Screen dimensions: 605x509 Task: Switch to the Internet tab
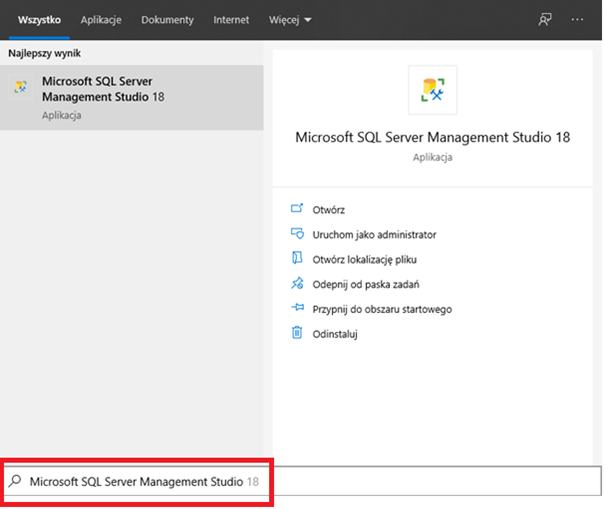[231, 20]
